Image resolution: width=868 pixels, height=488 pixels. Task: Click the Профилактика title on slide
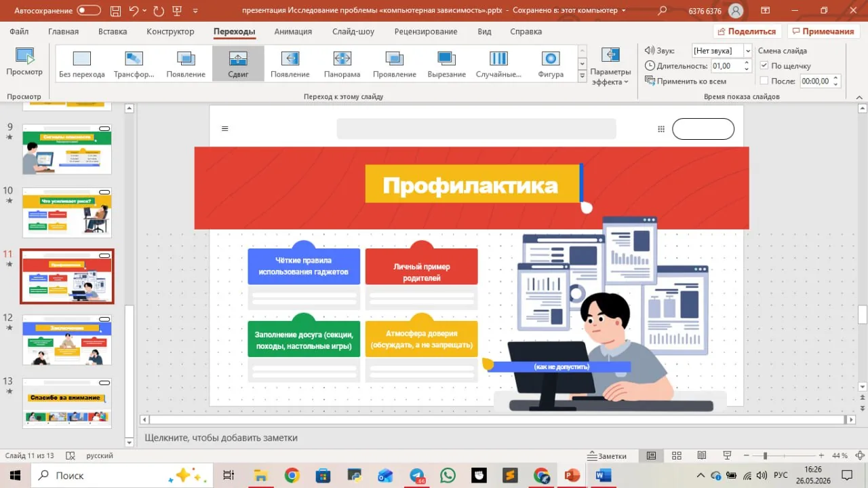470,185
